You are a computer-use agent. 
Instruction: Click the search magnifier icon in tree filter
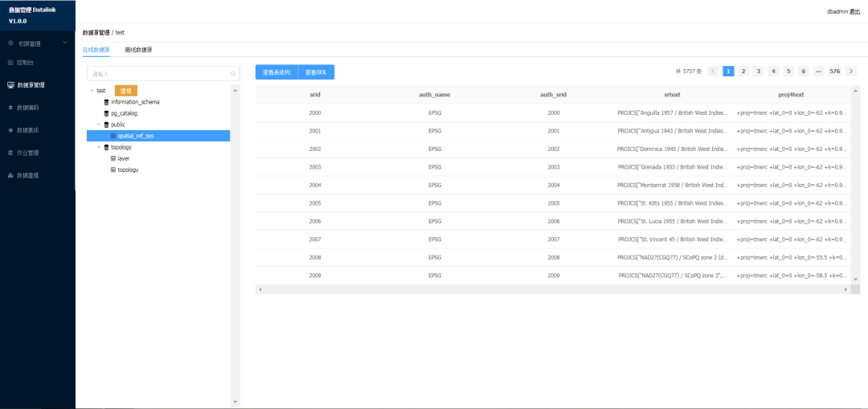[x=233, y=74]
